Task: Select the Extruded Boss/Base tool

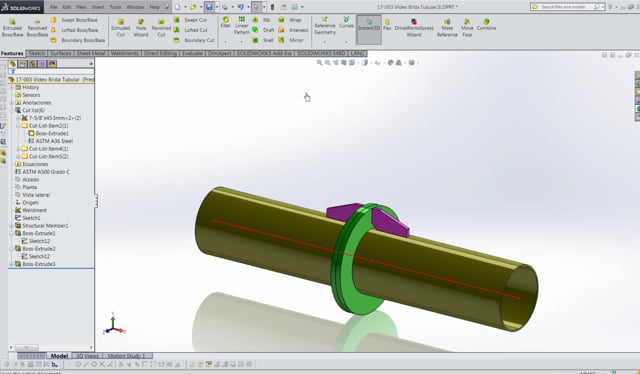Action: coord(13,27)
